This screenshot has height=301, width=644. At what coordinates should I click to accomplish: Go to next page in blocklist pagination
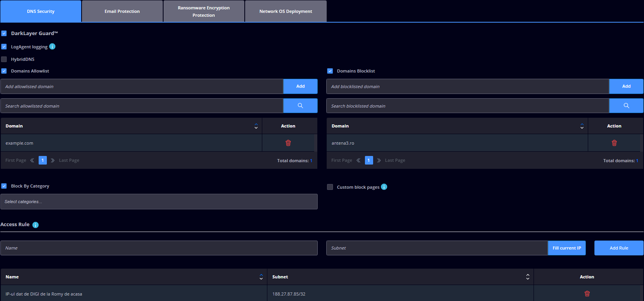coord(379,160)
